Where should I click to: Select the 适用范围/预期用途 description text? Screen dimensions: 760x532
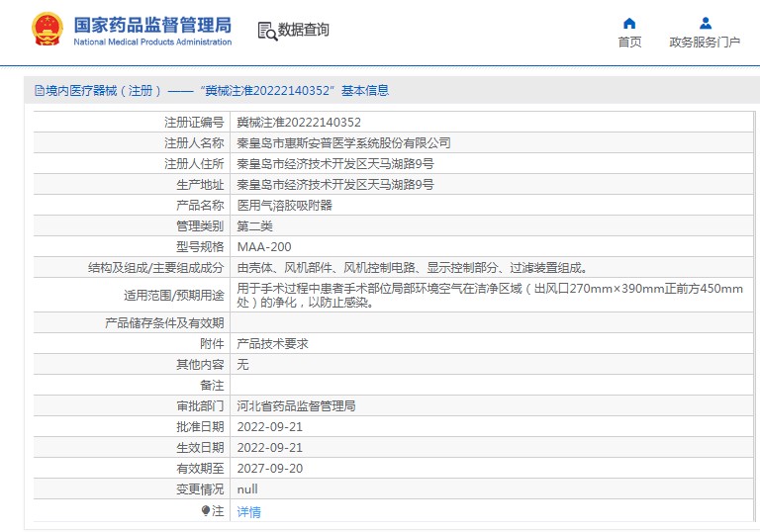point(490,295)
